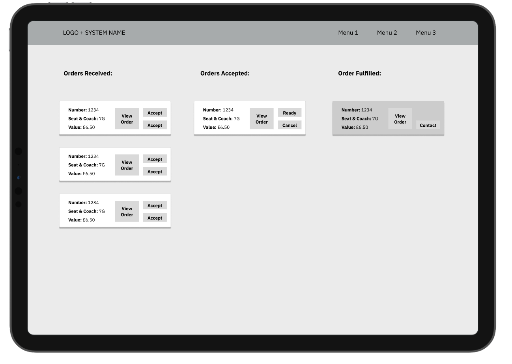The width and height of the screenshot is (512, 364).
Task: Select the Orders Accepted column heading
Action: click(225, 73)
